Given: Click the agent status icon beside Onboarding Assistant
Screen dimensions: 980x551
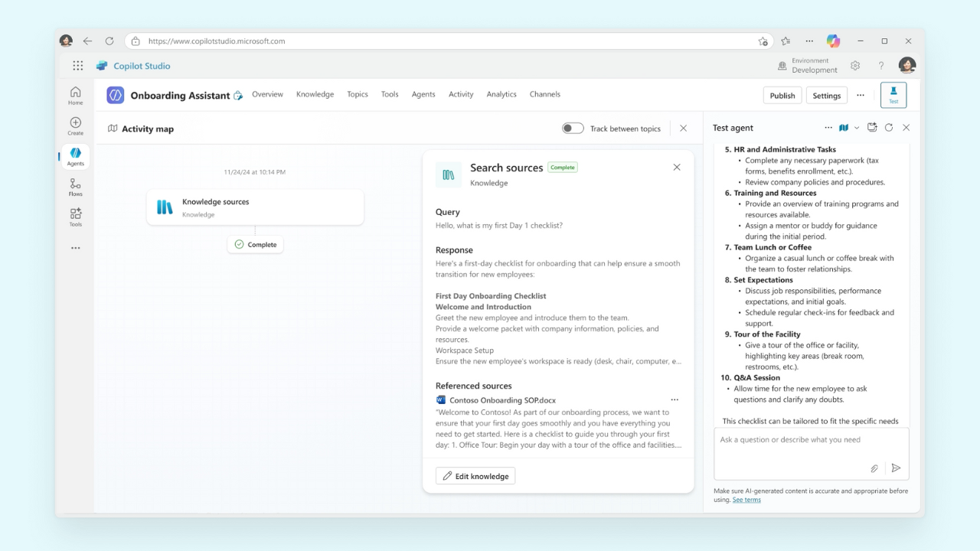Looking at the screenshot, I should [x=238, y=96].
